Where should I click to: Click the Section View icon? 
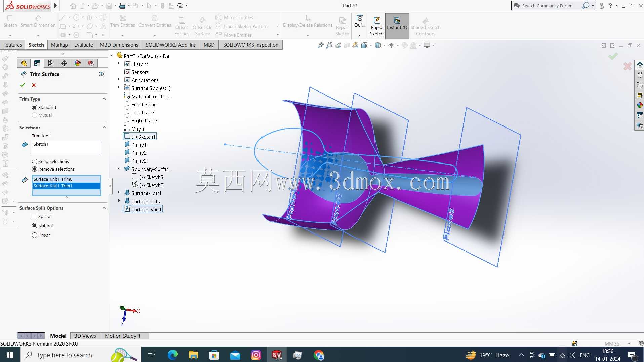point(347,45)
